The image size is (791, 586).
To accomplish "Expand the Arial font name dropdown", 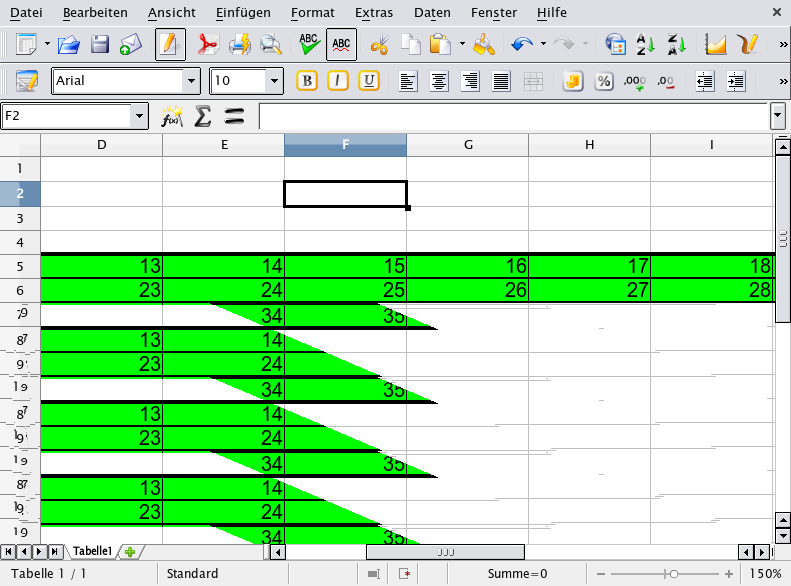I will click(191, 81).
